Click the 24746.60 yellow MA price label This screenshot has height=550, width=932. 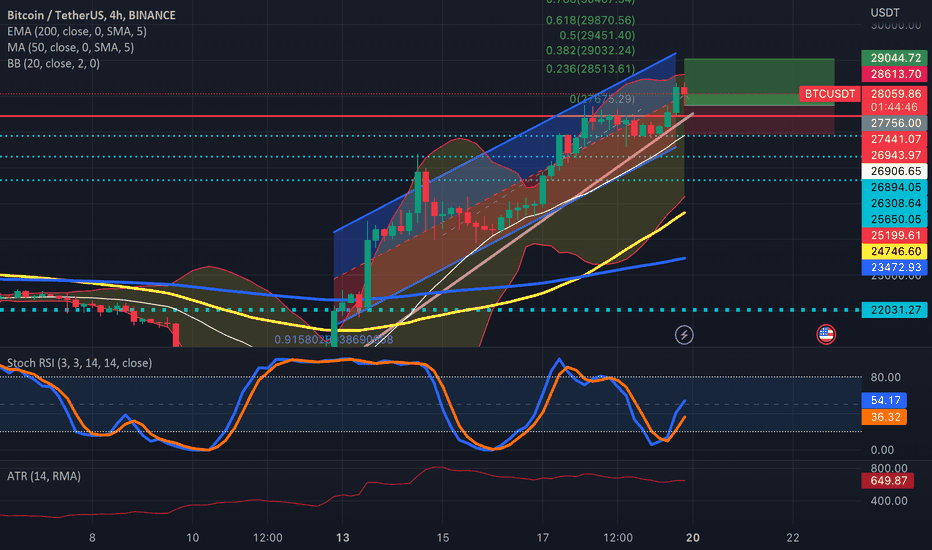pyautogui.click(x=895, y=251)
